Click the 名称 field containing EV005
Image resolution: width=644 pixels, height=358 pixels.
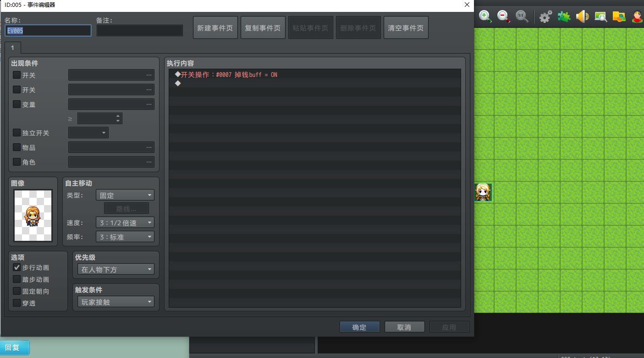point(48,31)
